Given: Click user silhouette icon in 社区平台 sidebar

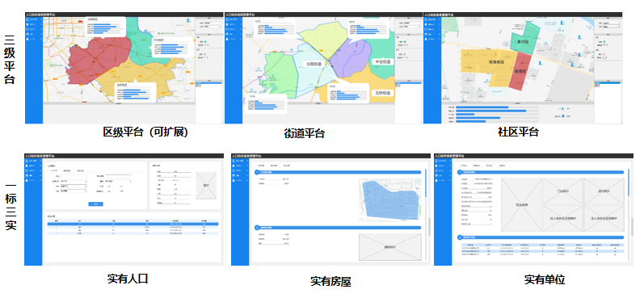Looking at the screenshot, I should coord(426,39).
